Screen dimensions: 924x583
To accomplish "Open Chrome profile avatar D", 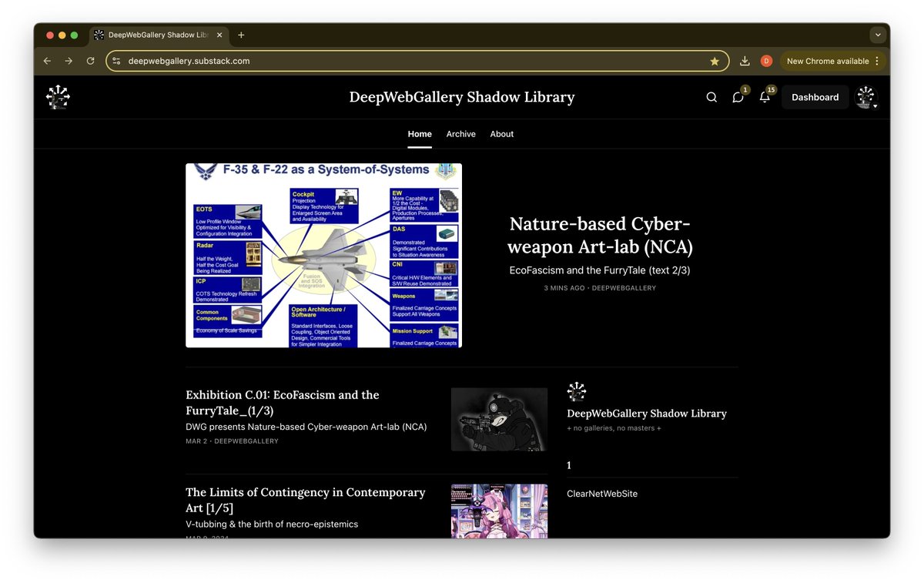I will coord(766,61).
